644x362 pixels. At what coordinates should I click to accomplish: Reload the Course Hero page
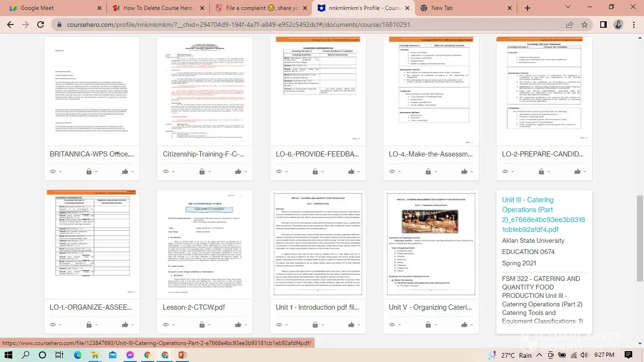point(41,25)
